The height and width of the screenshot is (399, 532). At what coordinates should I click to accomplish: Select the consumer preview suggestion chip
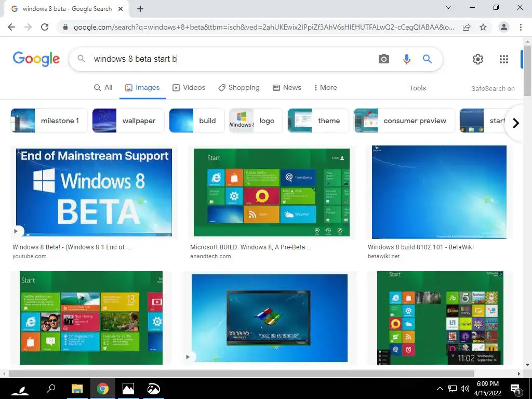coord(404,121)
